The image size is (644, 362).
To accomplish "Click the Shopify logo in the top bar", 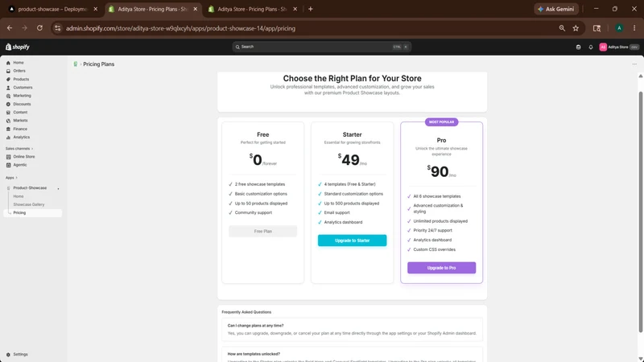I will 18,47.
